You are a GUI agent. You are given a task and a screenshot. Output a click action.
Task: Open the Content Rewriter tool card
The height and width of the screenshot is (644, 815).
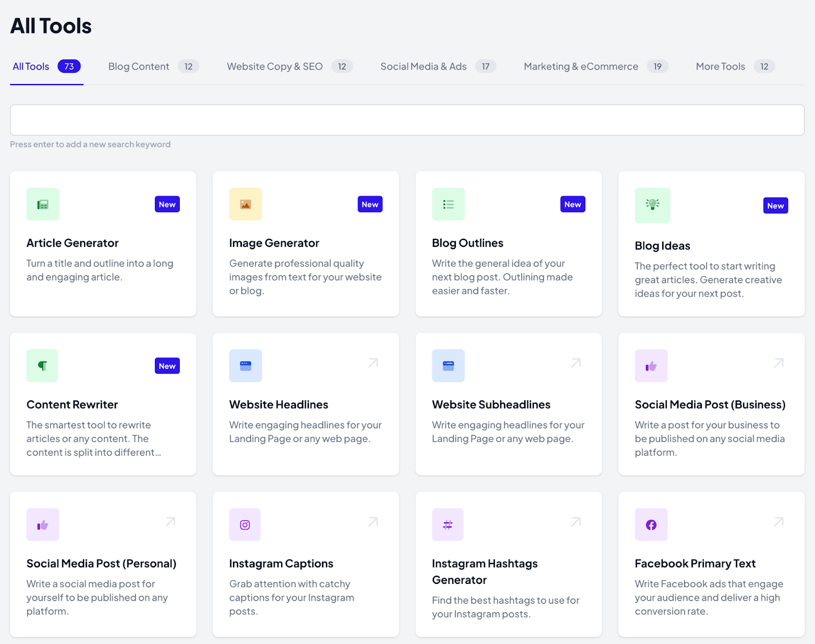point(102,404)
